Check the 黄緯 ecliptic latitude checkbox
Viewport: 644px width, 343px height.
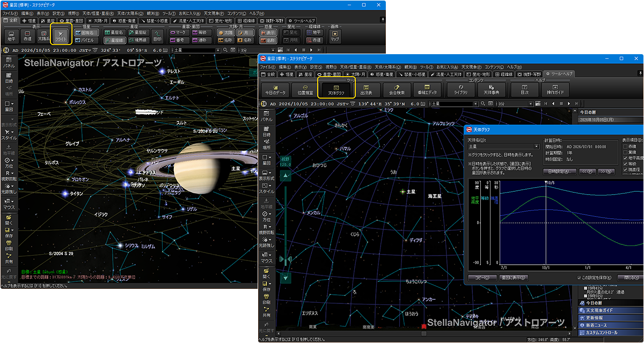click(626, 152)
